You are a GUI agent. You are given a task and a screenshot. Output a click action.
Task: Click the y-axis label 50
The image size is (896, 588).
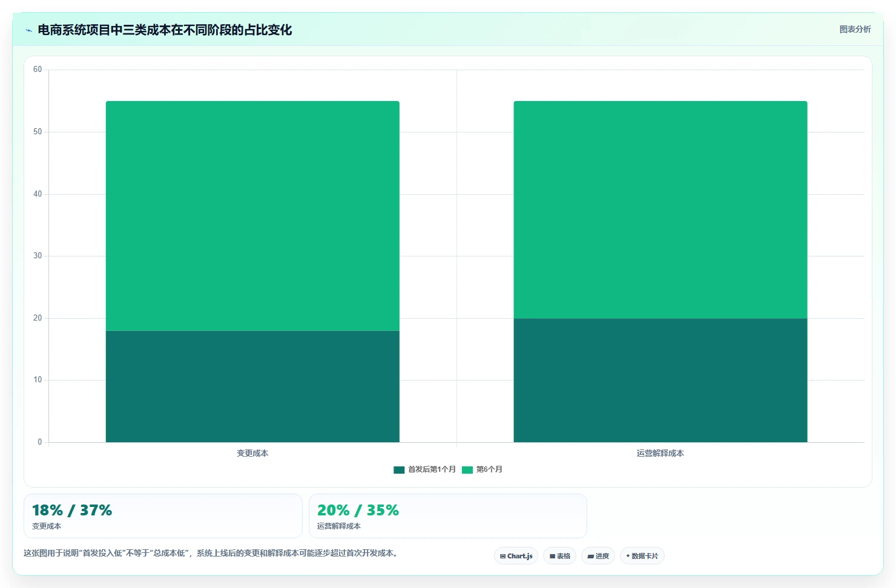(38, 132)
